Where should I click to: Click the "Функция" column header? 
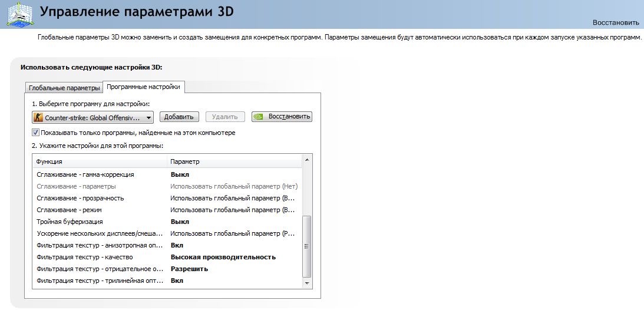(100, 161)
